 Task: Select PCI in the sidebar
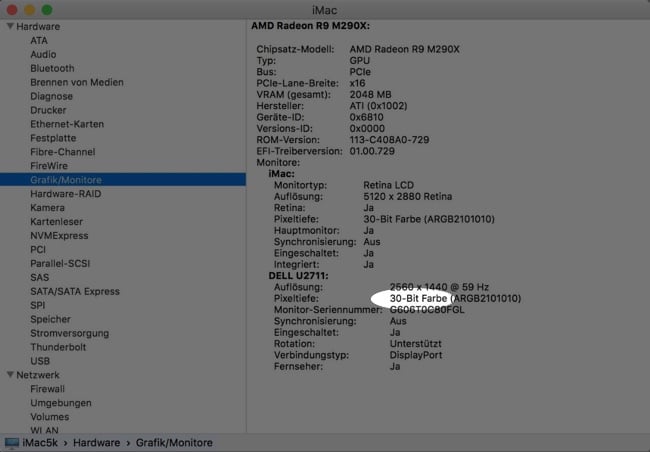(x=38, y=250)
